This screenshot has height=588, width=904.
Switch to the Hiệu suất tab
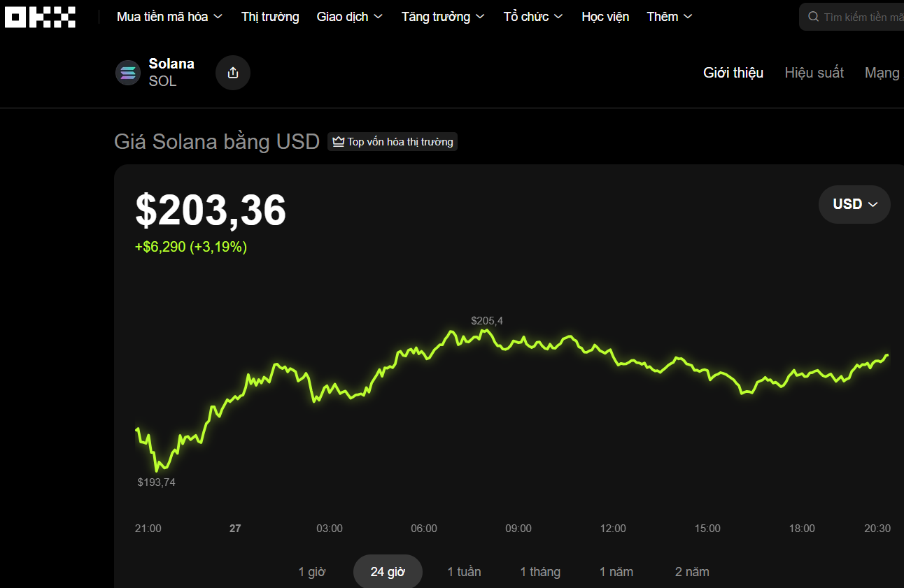[x=814, y=73]
